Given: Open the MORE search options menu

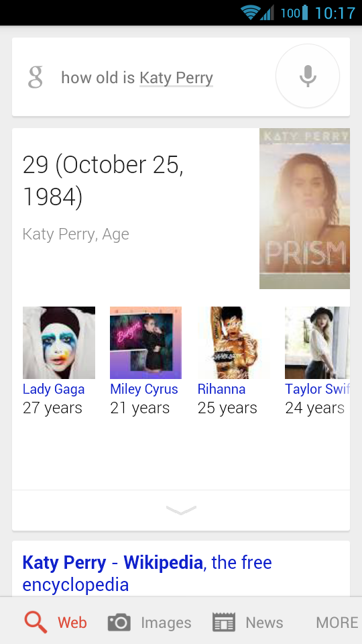Looking at the screenshot, I should 337,623.
